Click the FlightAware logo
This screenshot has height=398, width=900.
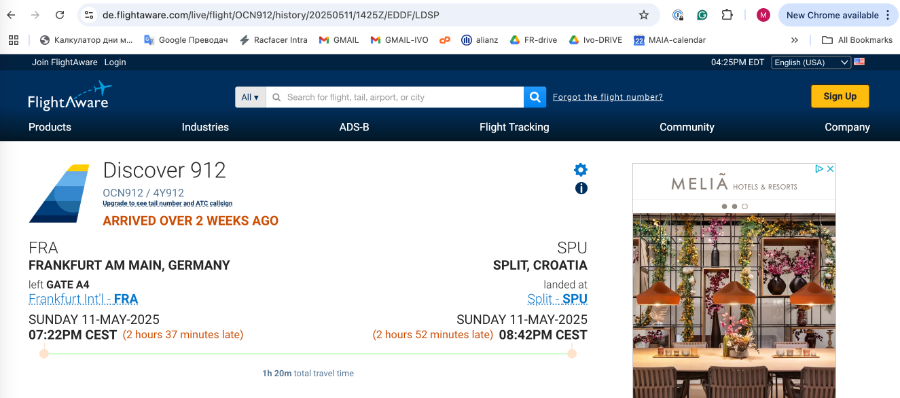(x=69, y=96)
